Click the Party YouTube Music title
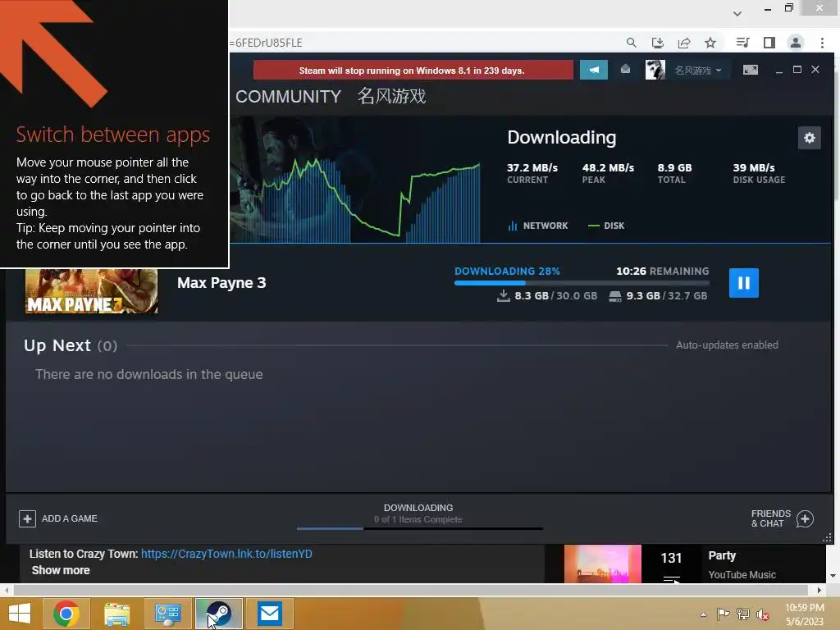 [722, 555]
